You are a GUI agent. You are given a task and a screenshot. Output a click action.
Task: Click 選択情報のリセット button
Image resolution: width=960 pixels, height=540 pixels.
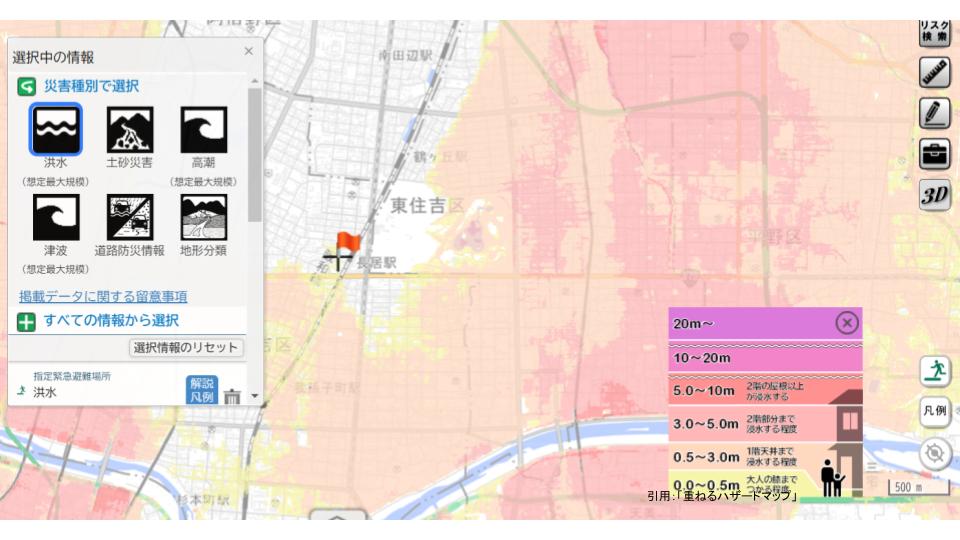pos(186,347)
